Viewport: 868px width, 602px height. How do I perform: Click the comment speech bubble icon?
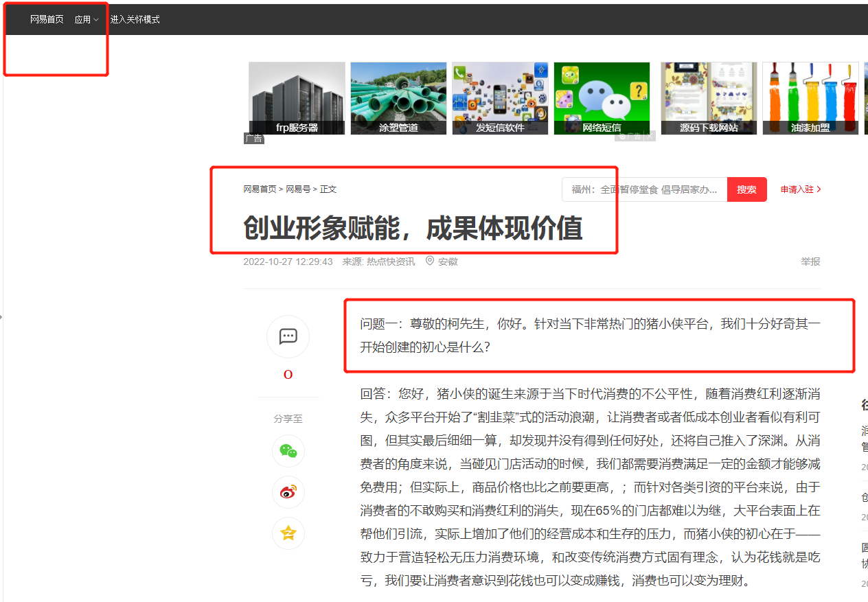(x=288, y=336)
